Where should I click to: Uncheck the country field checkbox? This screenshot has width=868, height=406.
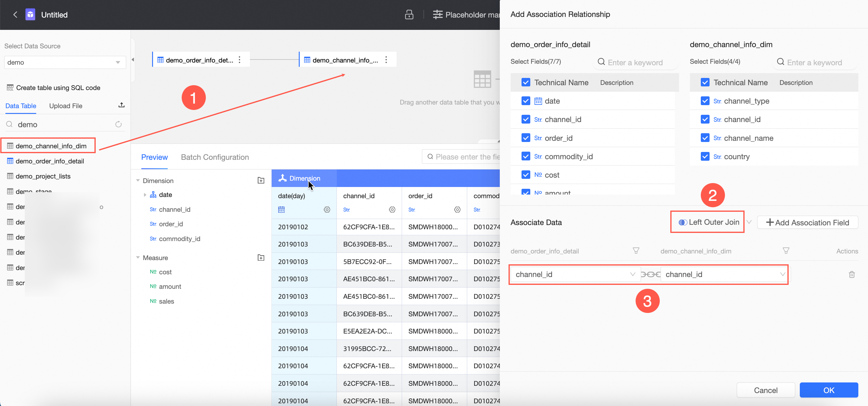705,156
